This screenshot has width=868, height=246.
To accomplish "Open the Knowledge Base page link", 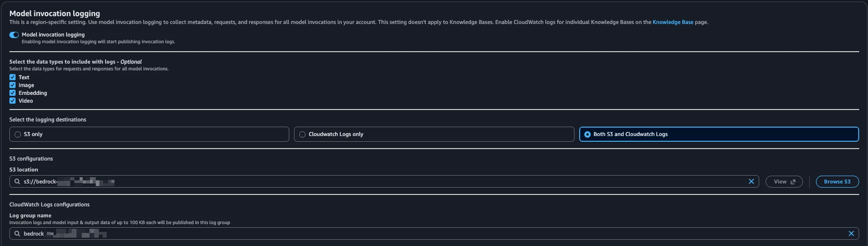I will click(x=673, y=22).
